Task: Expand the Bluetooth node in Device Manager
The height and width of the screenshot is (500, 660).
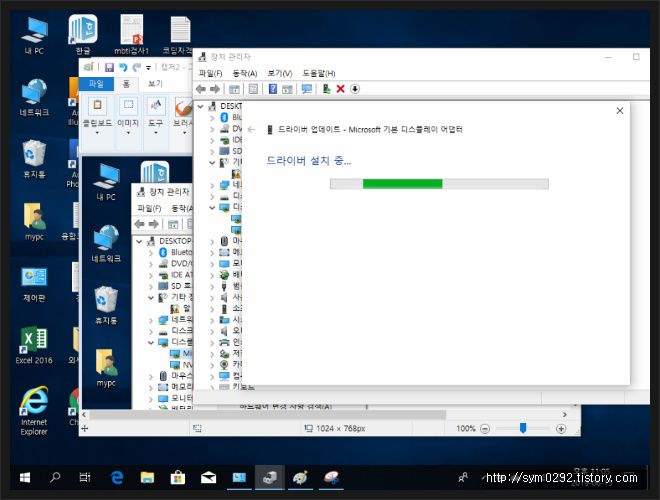Action: [x=212, y=118]
